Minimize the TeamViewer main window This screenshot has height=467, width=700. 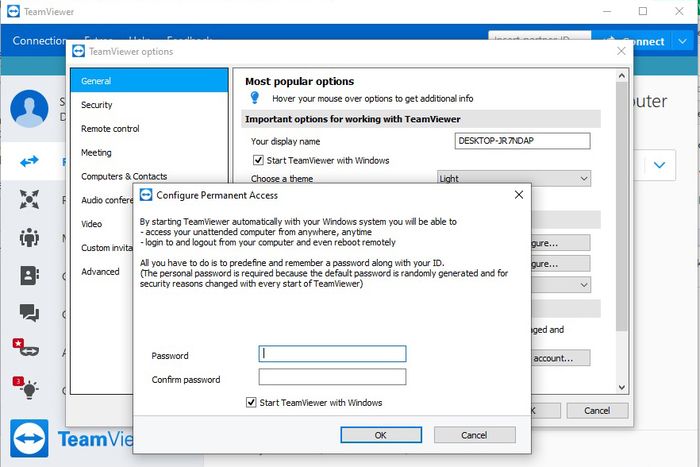[607, 11]
